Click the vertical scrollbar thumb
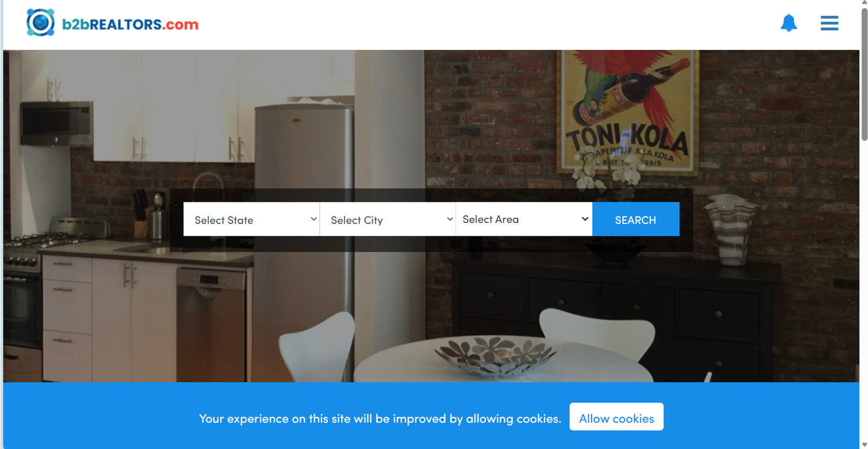Image resolution: width=868 pixels, height=449 pixels. pyautogui.click(x=864, y=74)
